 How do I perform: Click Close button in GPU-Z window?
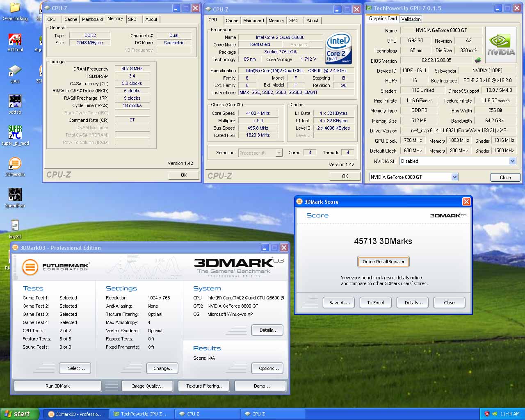coord(505,178)
